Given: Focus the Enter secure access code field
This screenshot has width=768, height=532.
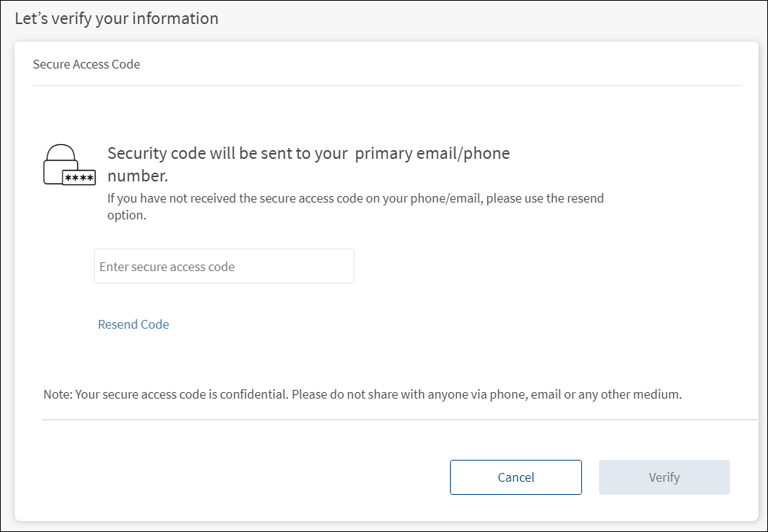Looking at the screenshot, I should [224, 267].
